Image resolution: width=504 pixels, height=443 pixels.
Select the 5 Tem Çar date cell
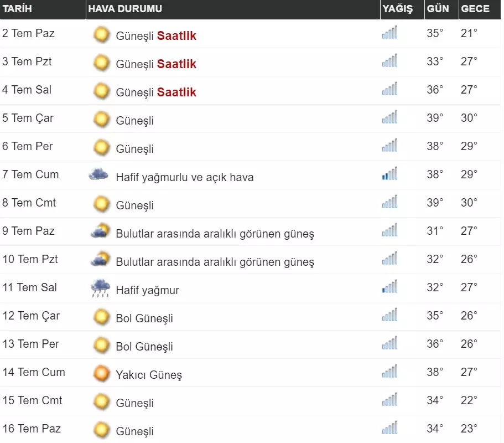click(x=28, y=118)
